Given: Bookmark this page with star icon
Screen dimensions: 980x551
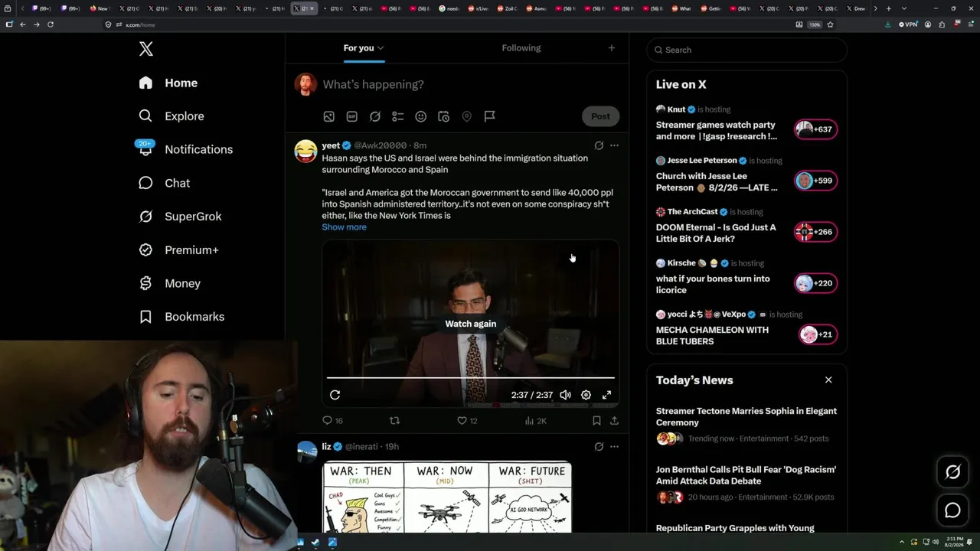Looking at the screenshot, I should click(830, 24).
